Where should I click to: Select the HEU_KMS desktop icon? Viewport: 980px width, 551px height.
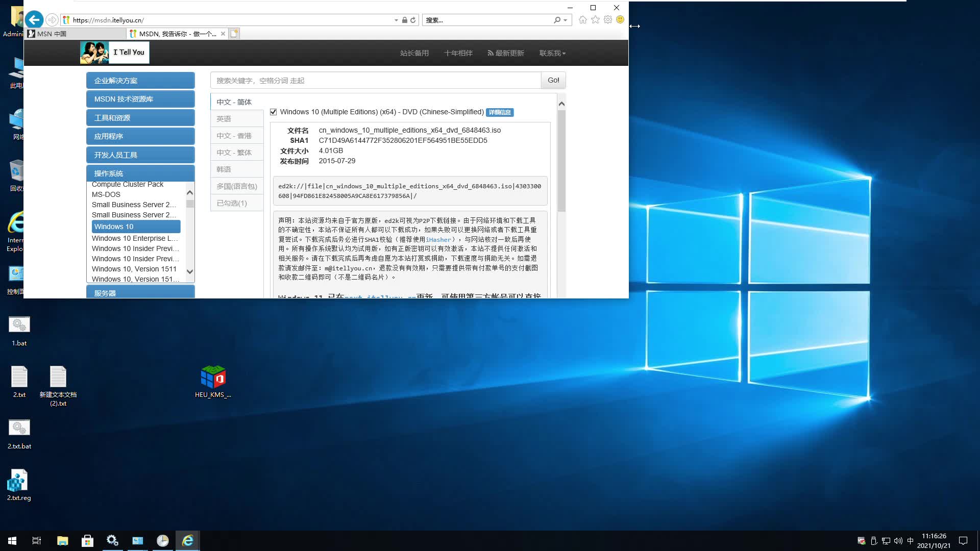coord(213,382)
